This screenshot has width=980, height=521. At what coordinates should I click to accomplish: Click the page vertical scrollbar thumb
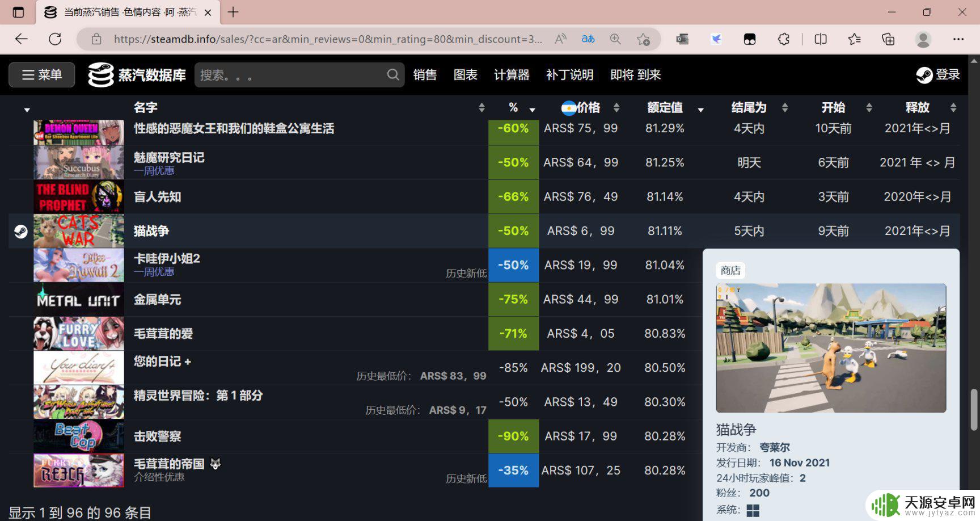pos(974,409)
